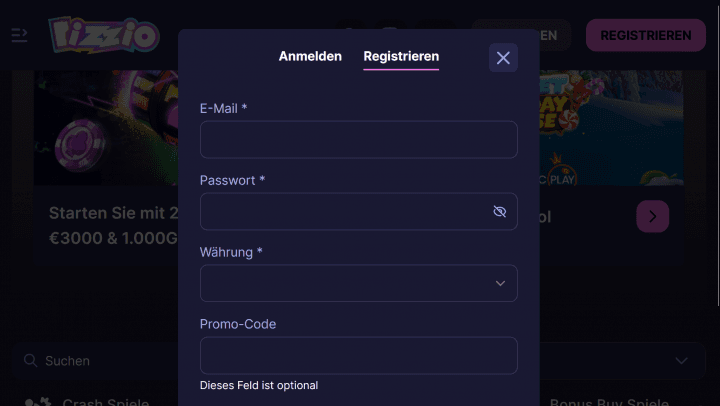Select the Registrieren tab

tap(401, 57)
